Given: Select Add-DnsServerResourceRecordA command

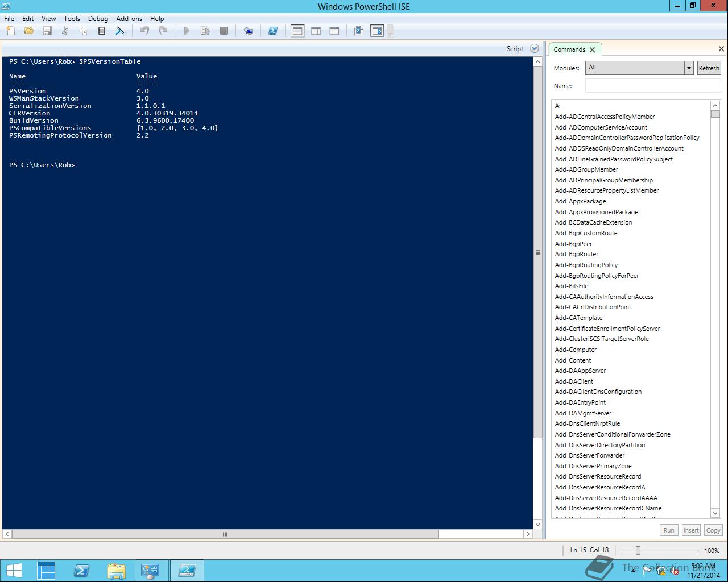Looking at the screenshot, I should coord(600,487).
